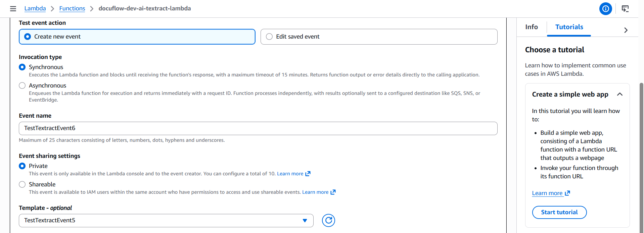Viewport: 644px width, 233px height.
Task: Click the Template - optional label
Action: tap(45, 208)
